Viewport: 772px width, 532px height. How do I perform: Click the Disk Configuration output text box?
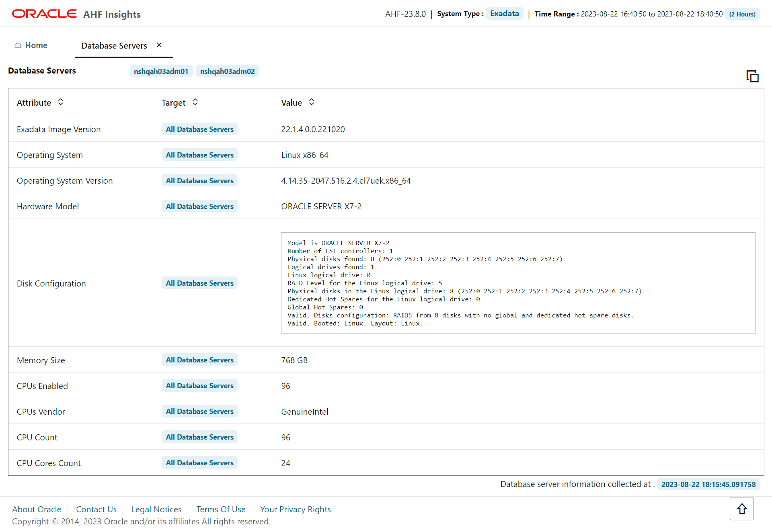518,283
